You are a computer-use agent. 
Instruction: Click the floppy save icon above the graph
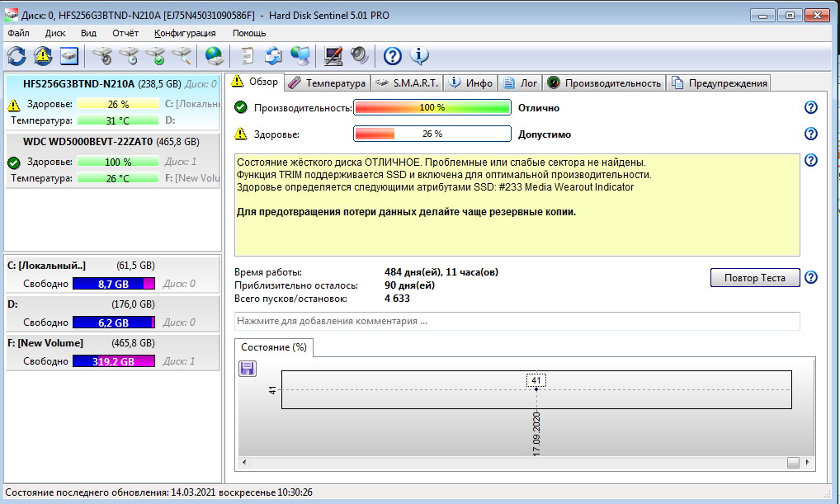point(247,369)
